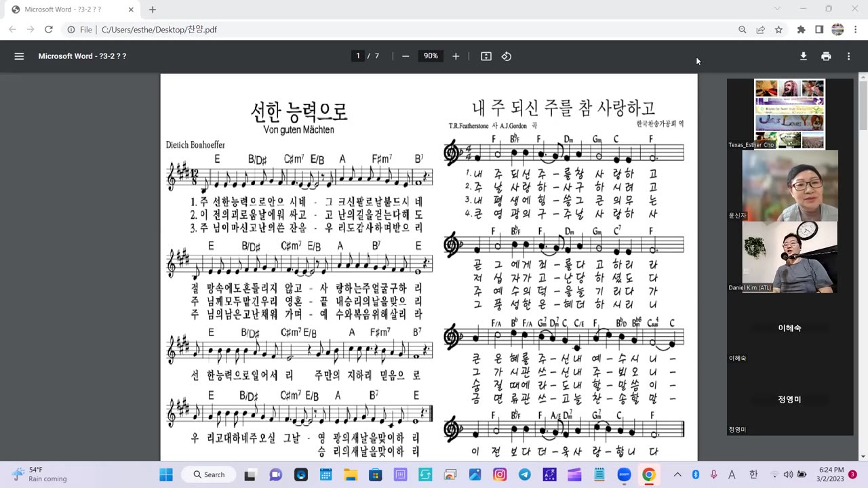Click the song title 내 주 되신 주를 참 사랑하고
This screenshot has height=488, width=868.
564,108
